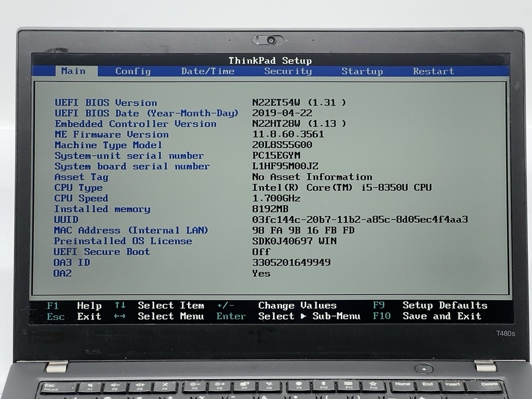Viewport: 532px width, 399px height.
Task: Click the F9 Setup Defaults hint
Action: (430, 305)
